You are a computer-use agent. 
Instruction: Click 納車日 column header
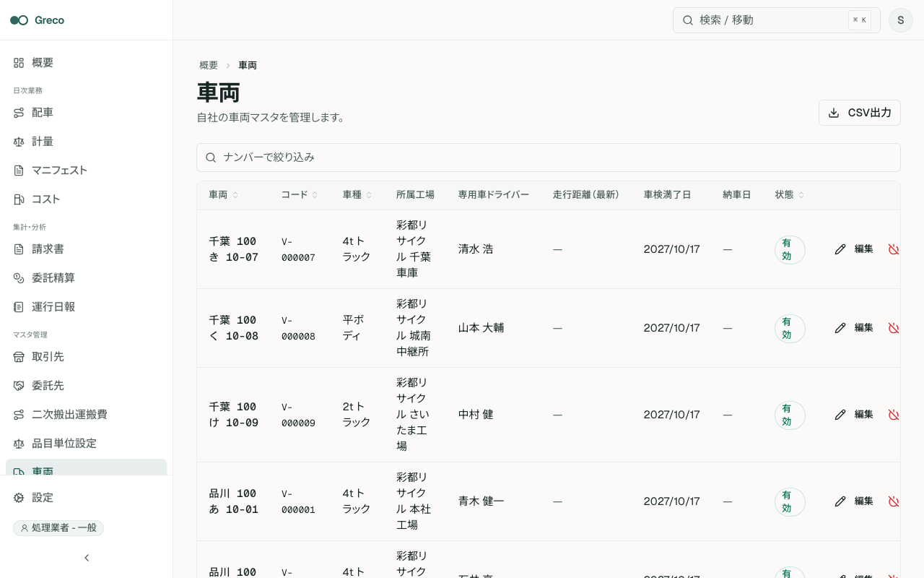click(737, 195)
